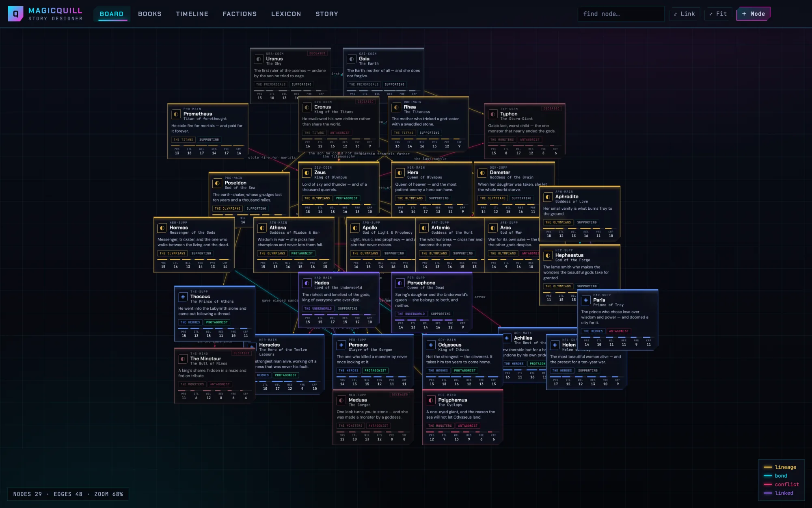Switch to the STORY tab
The image size is (812, 508).
327,14
